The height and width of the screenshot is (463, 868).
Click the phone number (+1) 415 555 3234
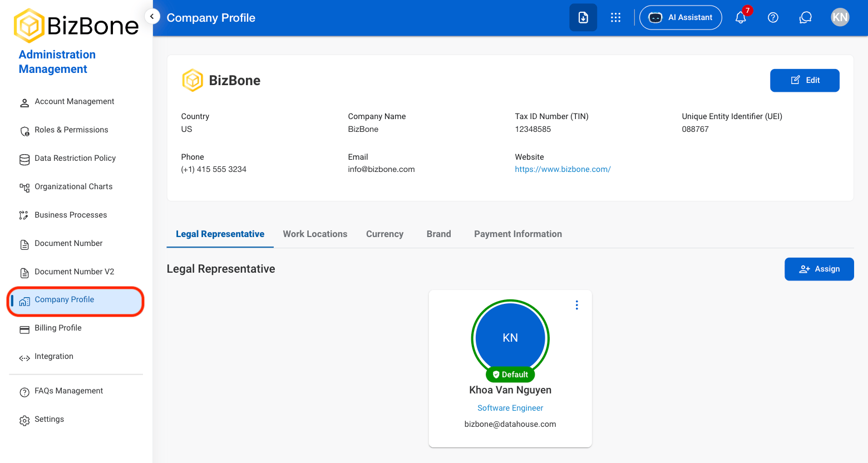(214, 169)
